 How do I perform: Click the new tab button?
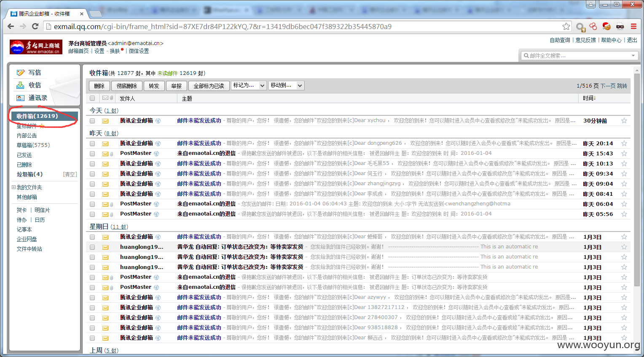96,14
